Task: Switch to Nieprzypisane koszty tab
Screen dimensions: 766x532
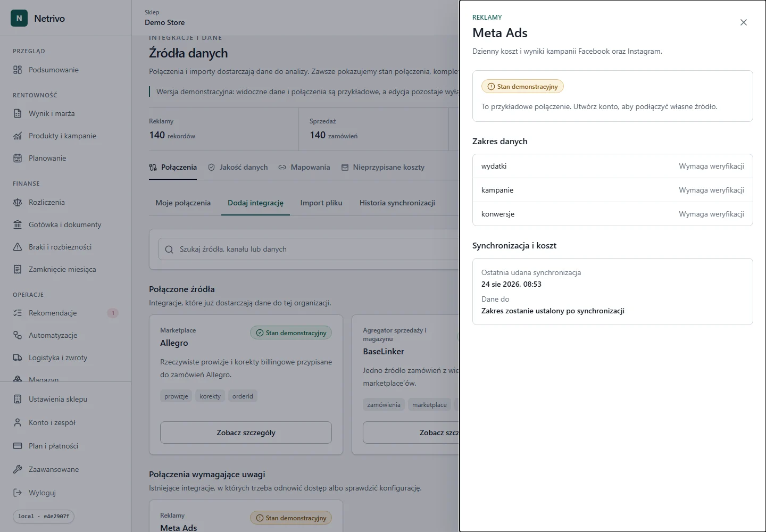Action: pos(383,167)
